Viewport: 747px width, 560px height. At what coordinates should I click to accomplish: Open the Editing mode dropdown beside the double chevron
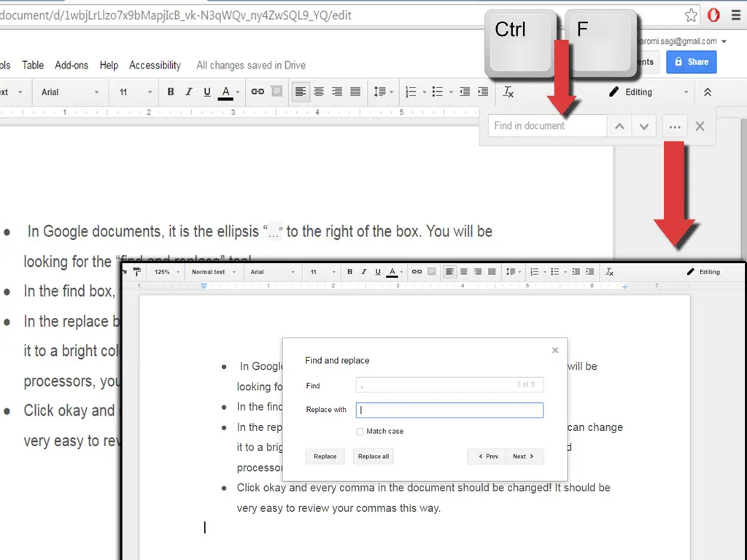click(x=648, y=92)
